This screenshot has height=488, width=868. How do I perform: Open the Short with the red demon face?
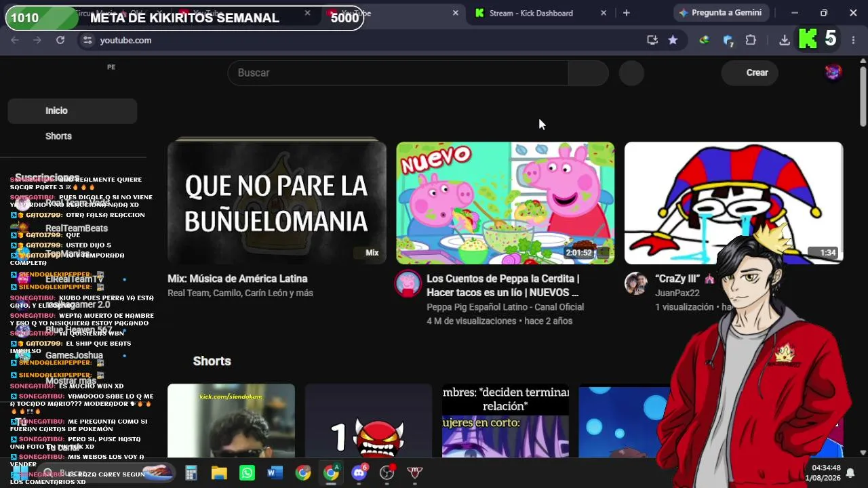click(368, 421)
